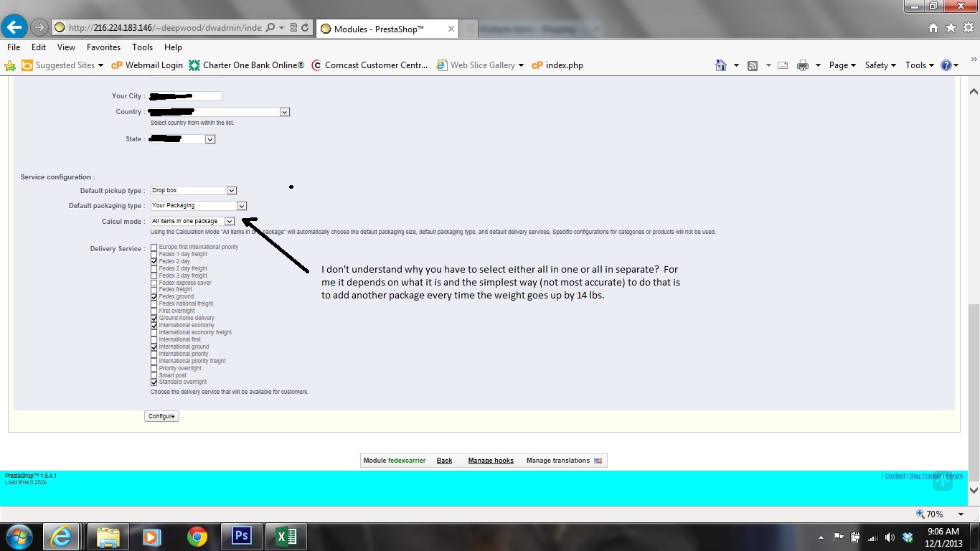The height and width of the screenshot is (551, 980).
Task: Uncheck the International economy checkbox
Action: [154, 326]
